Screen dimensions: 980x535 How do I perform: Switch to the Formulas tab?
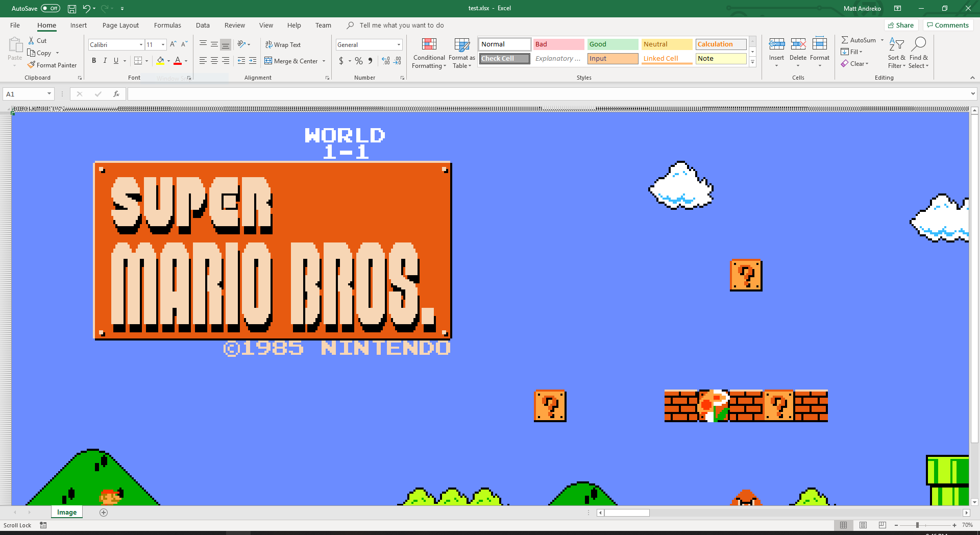[167, 25]
